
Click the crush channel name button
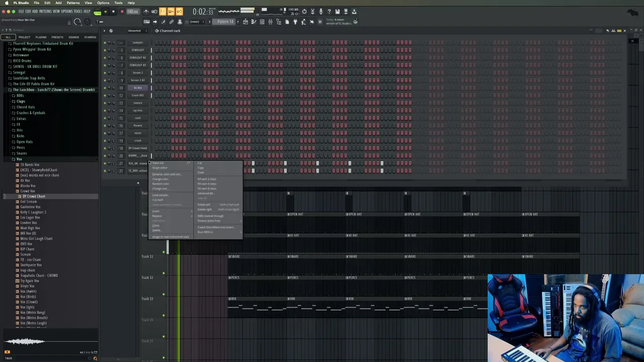coord(138,141)
